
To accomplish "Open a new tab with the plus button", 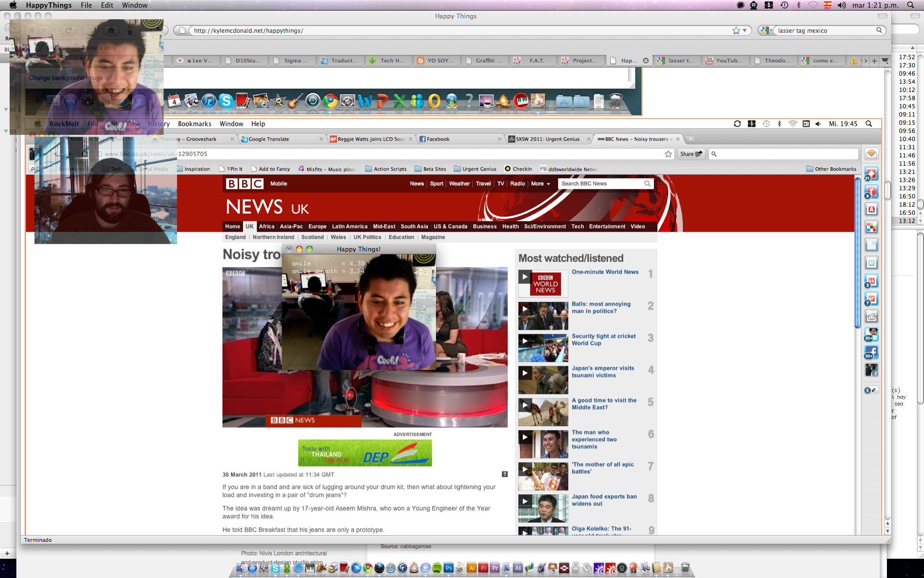I will point(874,61).
